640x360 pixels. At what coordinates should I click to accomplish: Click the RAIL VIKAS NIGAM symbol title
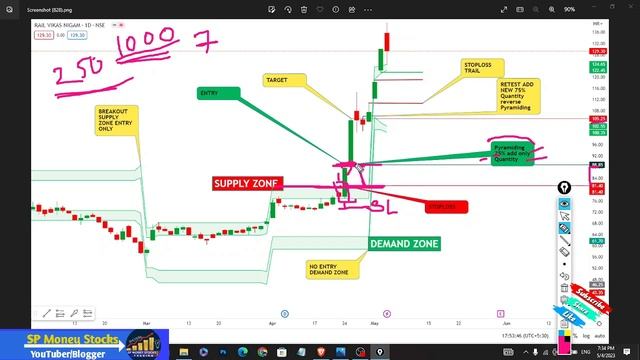click(x=69, y=25)
